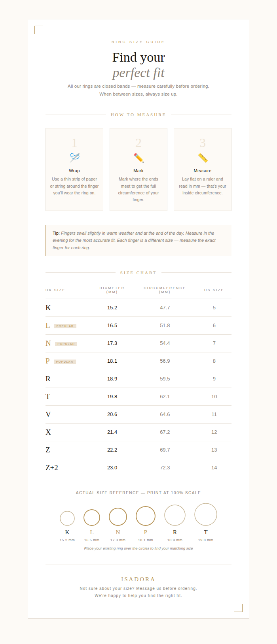Screen dimensions: 277x644
Task: Click the ruler Measure icon
Action: tap(203, 158)
